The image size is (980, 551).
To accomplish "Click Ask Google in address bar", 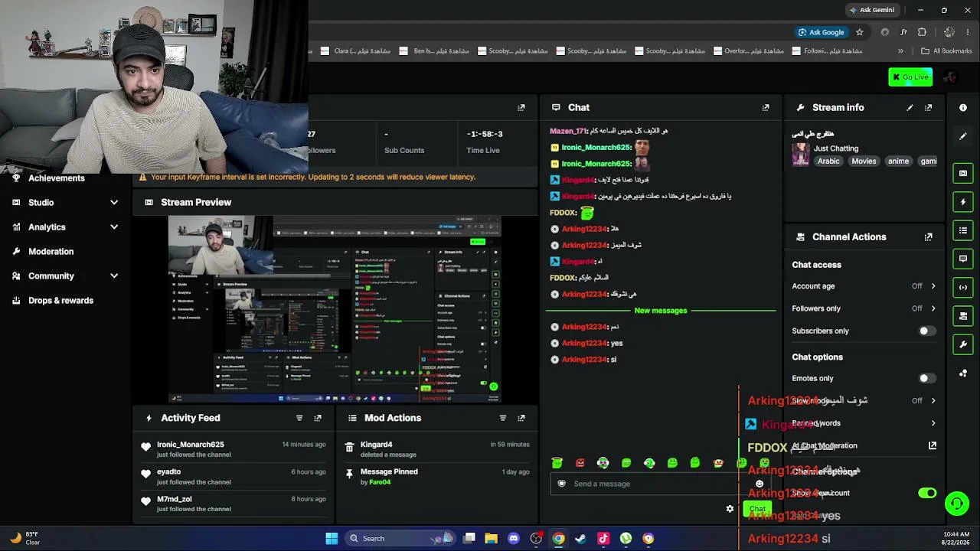I will [x=821, y=32].
